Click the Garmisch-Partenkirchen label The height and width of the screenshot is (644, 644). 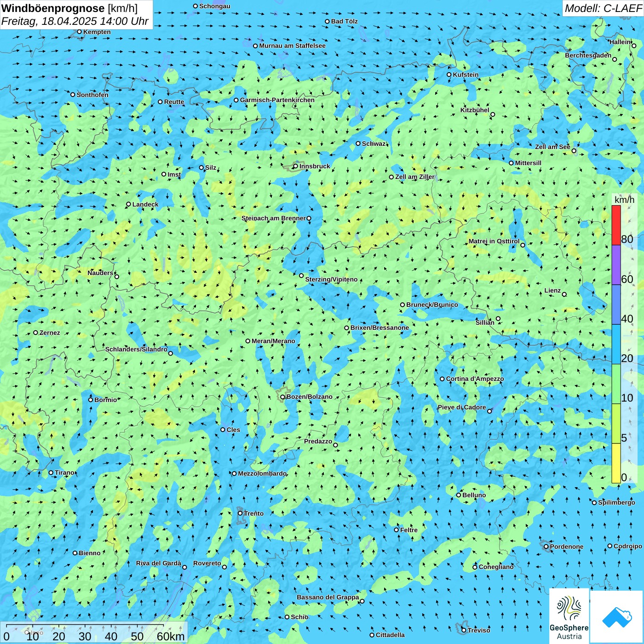277,100
